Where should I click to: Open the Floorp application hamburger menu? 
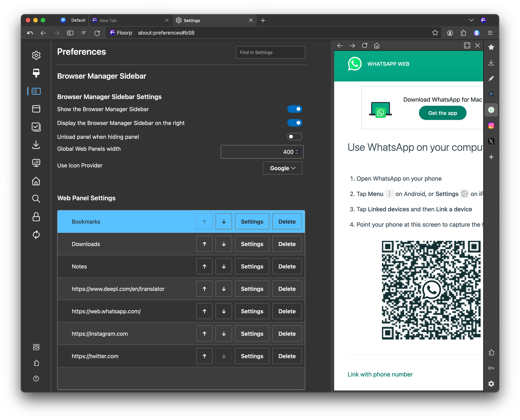(490, 33)
